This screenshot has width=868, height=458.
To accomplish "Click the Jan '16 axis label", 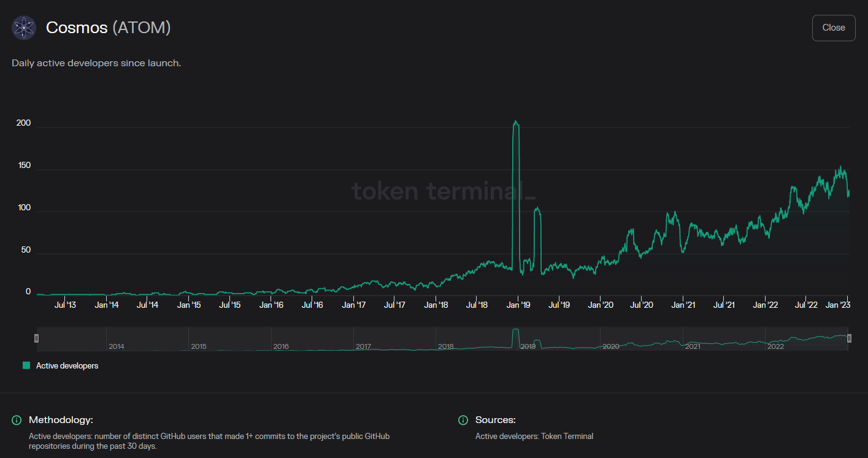I will tap(271, 305).
